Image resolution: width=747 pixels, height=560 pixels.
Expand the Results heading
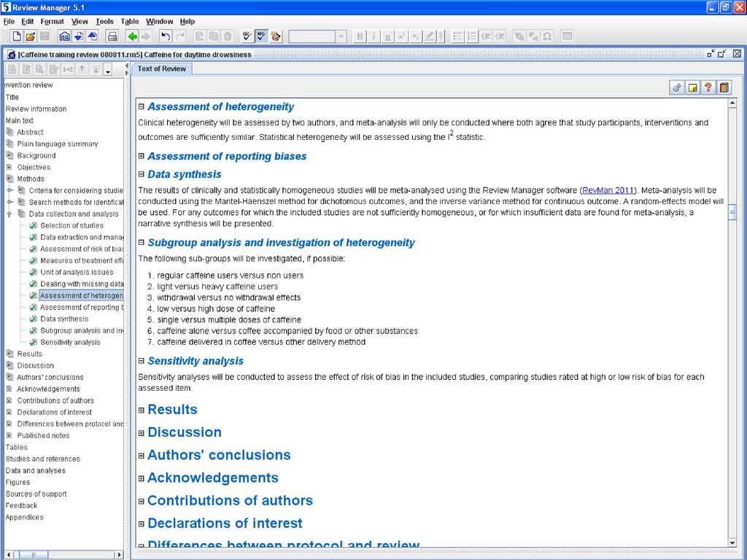coord(141,410)
